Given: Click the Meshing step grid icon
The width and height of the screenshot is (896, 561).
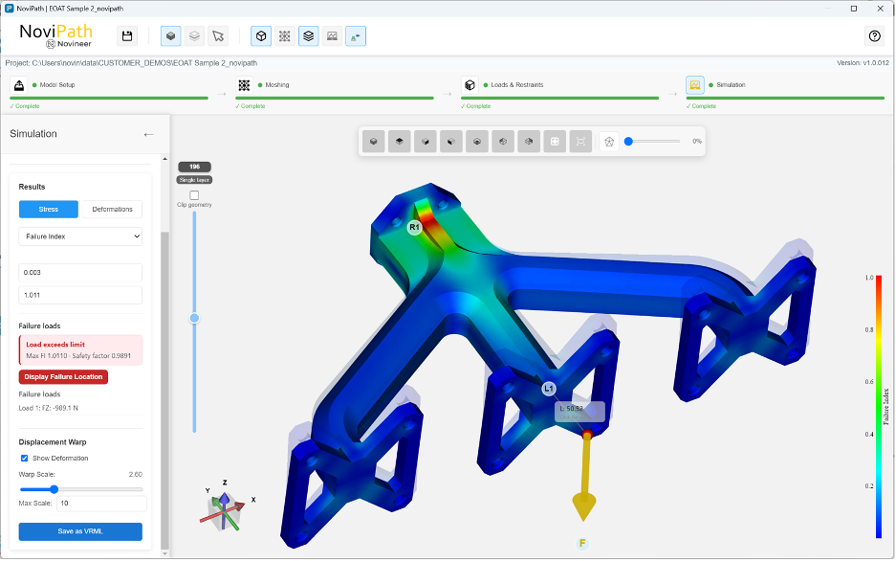Looking at the screenshot, I should 244,85.
